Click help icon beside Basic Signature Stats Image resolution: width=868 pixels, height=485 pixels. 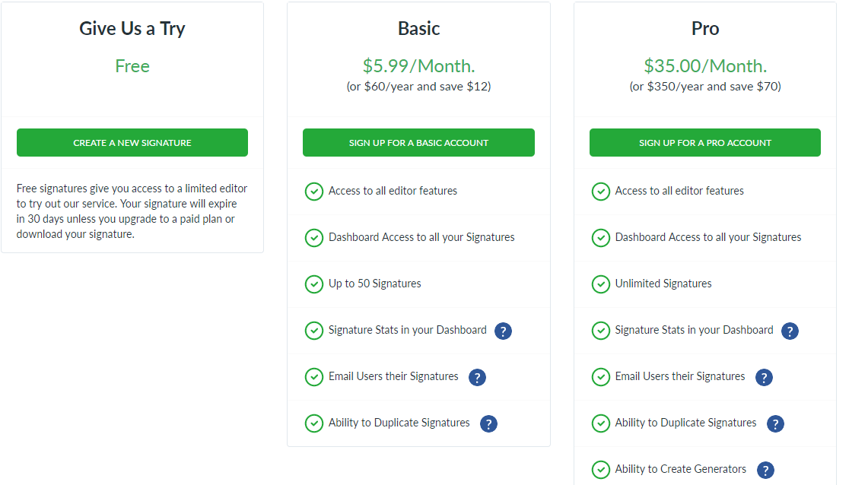pyautogui.click(x=503, y=331)
